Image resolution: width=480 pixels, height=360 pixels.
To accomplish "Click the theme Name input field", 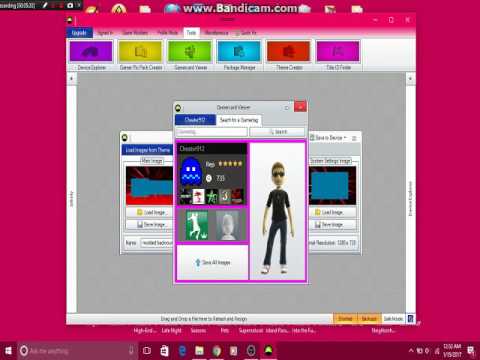I will click(157, 243).
